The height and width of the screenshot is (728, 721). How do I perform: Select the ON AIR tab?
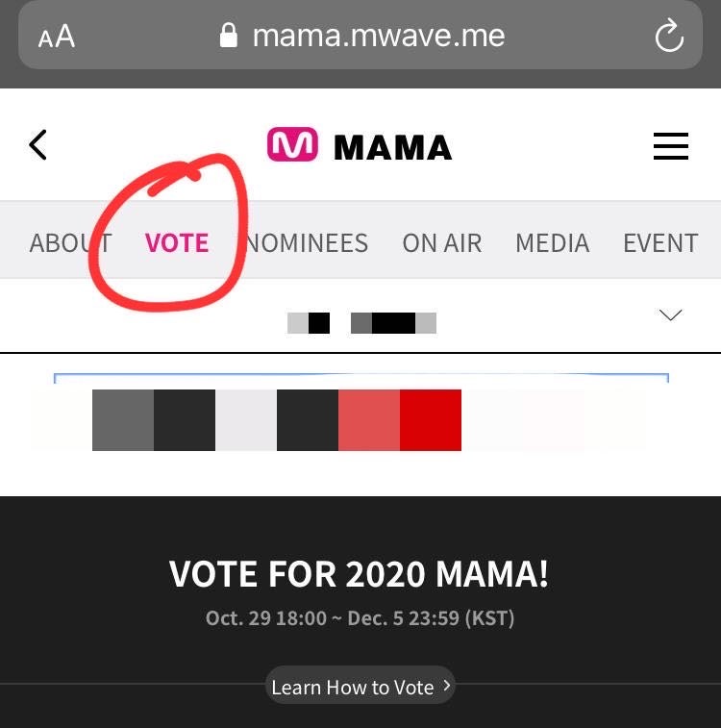(x=441, y=243)
